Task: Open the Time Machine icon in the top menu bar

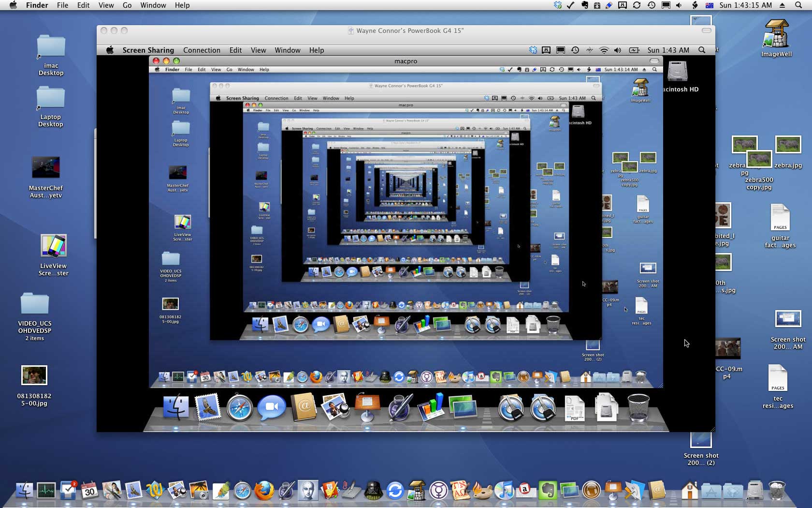Action: tap(652, 5)
